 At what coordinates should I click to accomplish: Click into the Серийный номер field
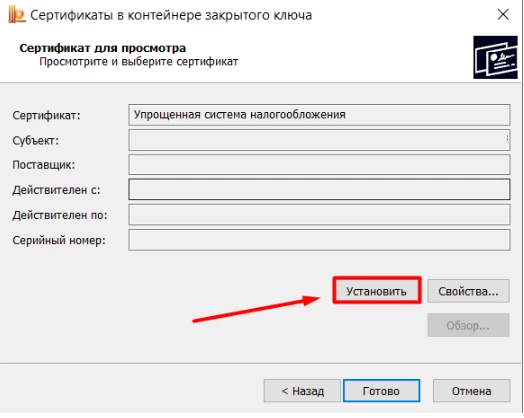[319, 240]
